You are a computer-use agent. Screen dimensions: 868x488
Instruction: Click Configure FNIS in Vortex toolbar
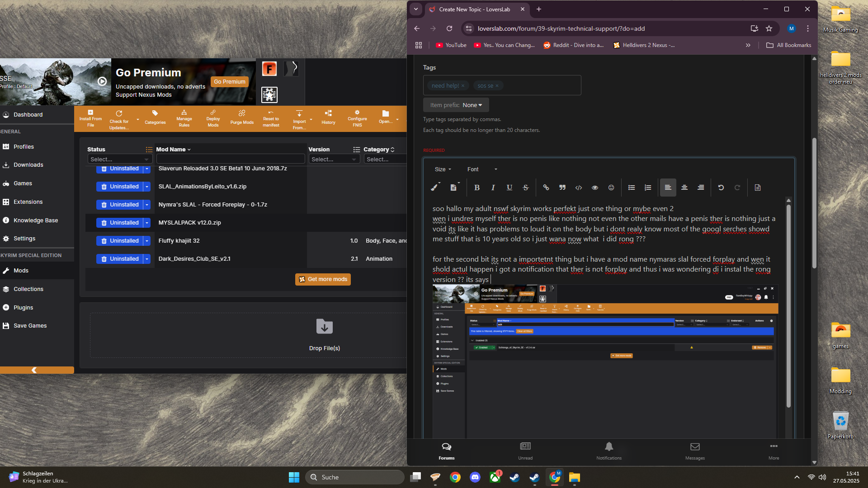pyautogui.click(x=357, y=119)
